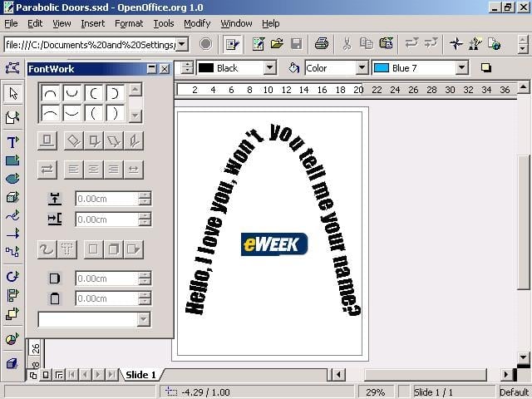
Task: Open the Color fill style dropdown
Action: coord(362,68)
